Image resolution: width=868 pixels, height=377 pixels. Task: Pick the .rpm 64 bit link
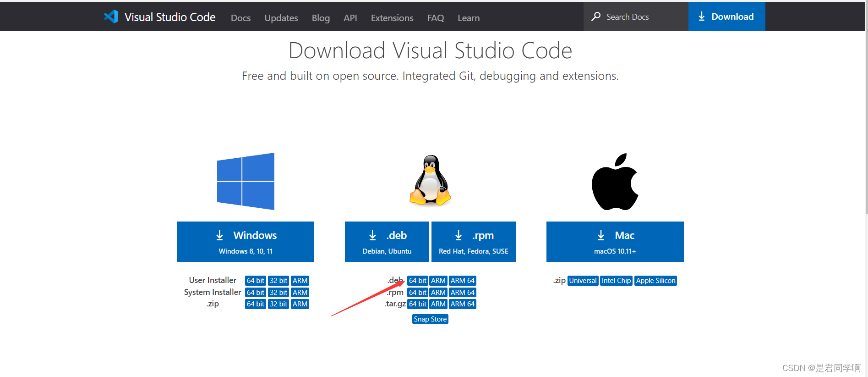point(418,293)
